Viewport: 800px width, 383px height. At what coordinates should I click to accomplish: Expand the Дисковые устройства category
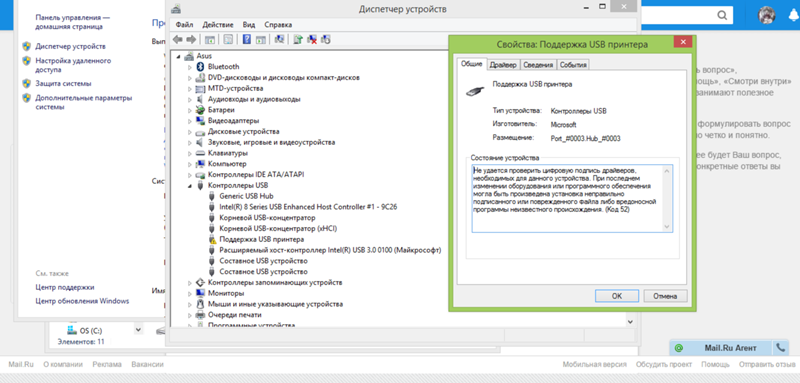point(190,132)
